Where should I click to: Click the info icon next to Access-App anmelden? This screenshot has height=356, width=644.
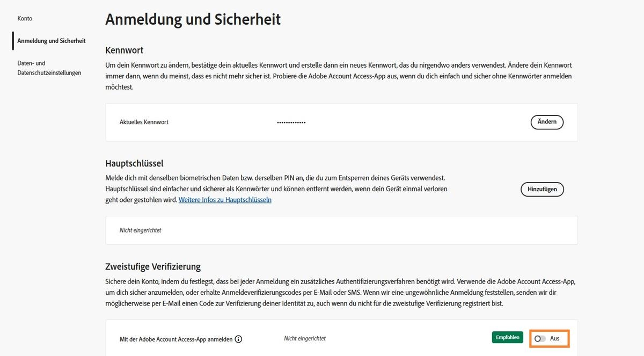(x=238, y=339)
